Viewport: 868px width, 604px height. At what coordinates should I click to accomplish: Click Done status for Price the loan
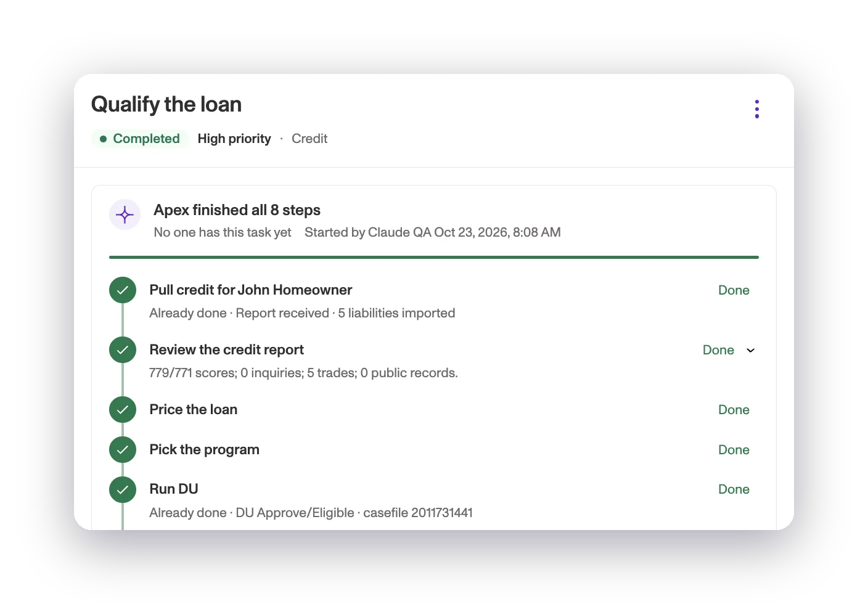[734, 410]
